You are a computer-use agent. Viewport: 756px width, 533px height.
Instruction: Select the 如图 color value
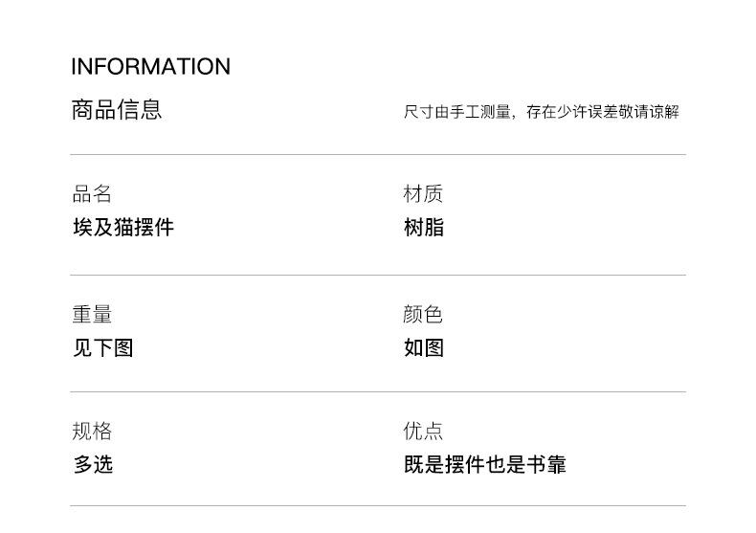pyautogui.click(x=423, y=348)
